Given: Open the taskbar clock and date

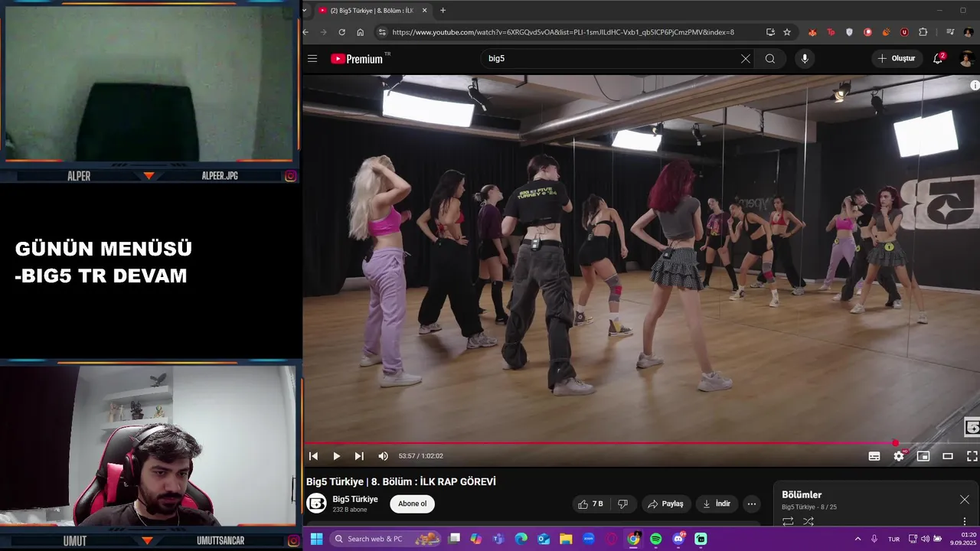Looking at the screenshot, I should (963, 539).
